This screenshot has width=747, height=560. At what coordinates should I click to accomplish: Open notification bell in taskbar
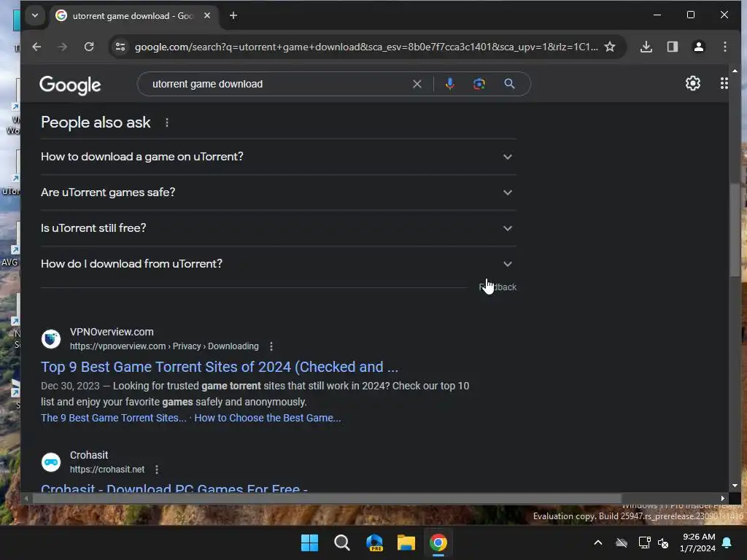point(727,542)
